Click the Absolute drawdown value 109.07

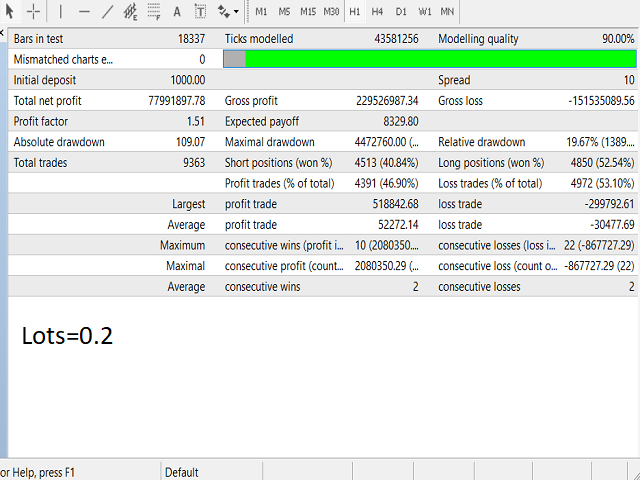tap(190, 142)
